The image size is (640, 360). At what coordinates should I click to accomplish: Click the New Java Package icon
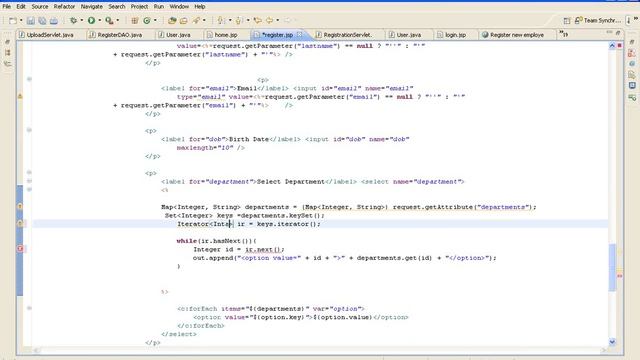click(134, 20)
